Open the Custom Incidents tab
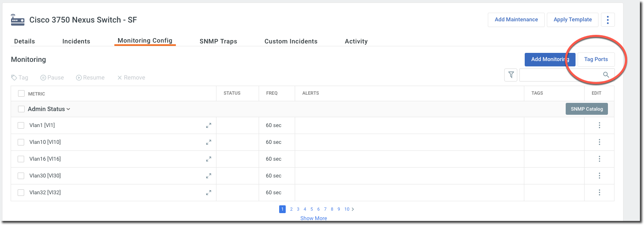The width and height of the screenshot is (644, 225). [291, 41]
